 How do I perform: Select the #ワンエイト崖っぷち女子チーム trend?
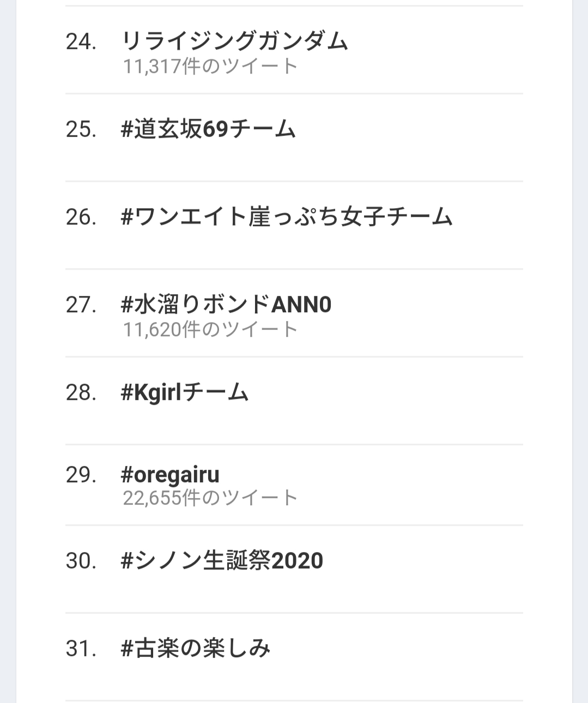[x=287, y=217]
